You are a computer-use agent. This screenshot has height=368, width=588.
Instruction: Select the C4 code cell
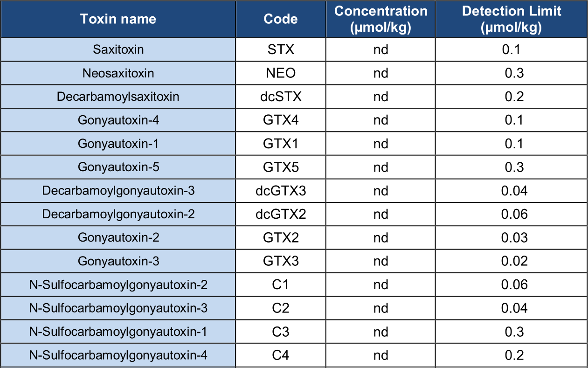pyautogui.click(x=281, y=355)
